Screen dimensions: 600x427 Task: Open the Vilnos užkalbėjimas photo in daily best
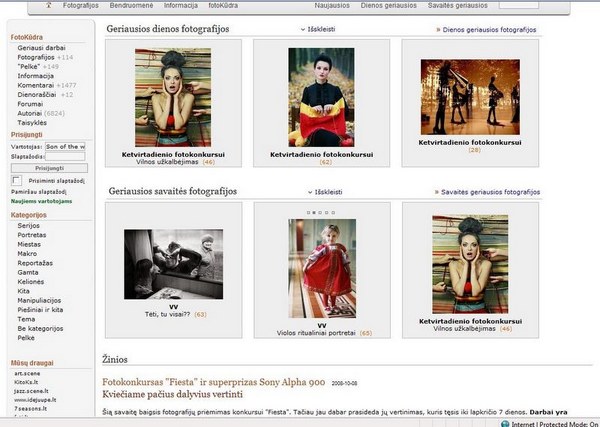173,97
